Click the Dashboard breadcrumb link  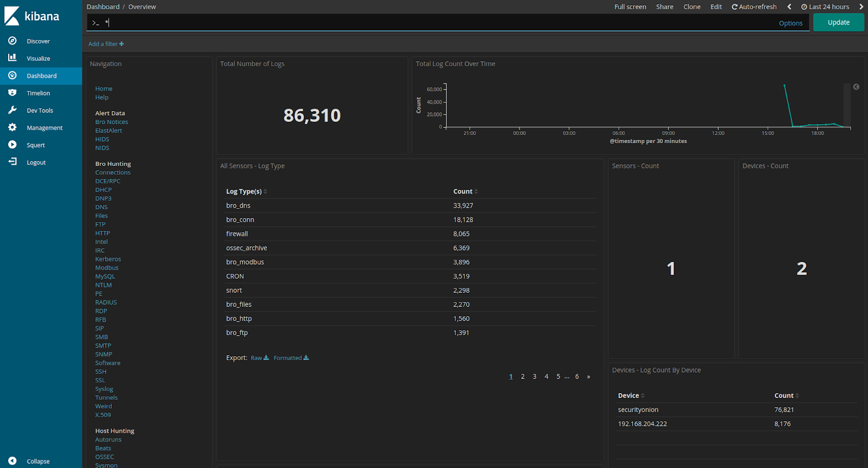pos(103,7)
